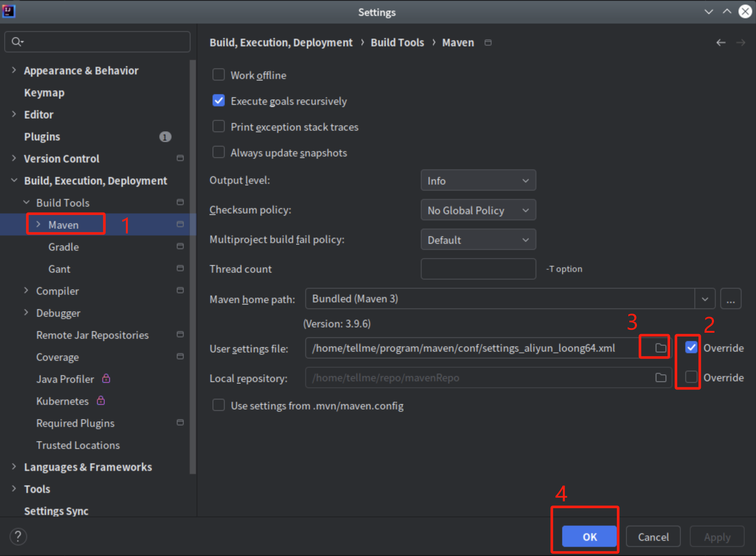Viewport: 756px width, 556px height.
Task: Browse for User settings file folder icon
Action: (x=660, y=348)
